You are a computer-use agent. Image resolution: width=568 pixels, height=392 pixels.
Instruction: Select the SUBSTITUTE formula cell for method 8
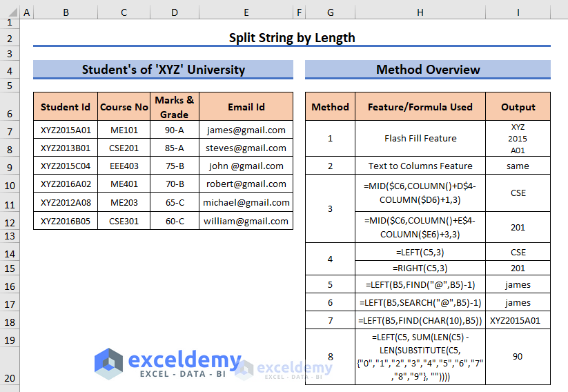point(420,357)
